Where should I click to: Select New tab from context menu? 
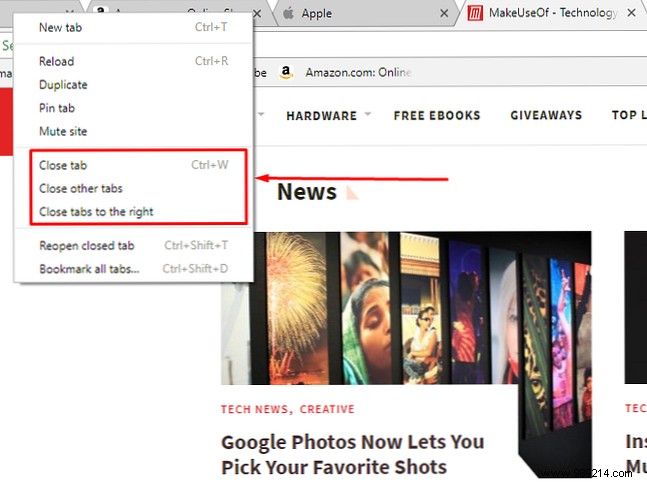click(63, 27)
